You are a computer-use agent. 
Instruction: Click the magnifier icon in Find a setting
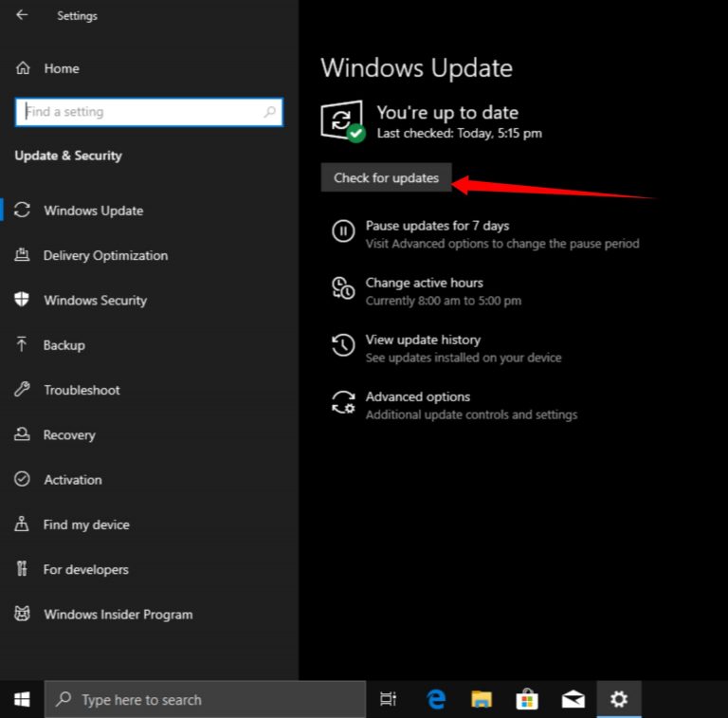(x=270, y=112)
